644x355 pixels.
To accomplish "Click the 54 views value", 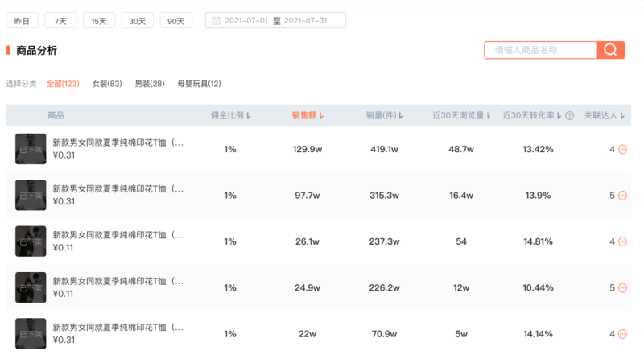I will click(461, 241).
